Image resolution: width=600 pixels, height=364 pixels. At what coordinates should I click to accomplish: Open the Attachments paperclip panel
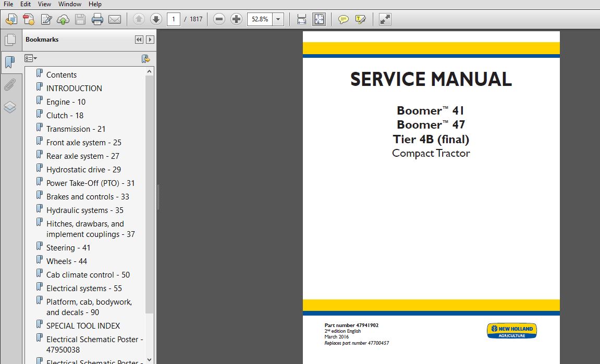9,85
